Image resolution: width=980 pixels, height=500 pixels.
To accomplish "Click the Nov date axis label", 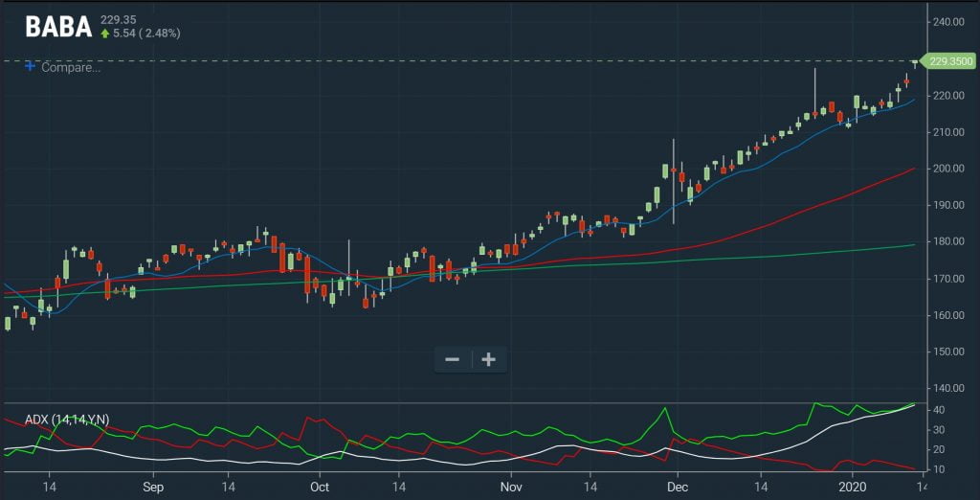I will [511, 486].
